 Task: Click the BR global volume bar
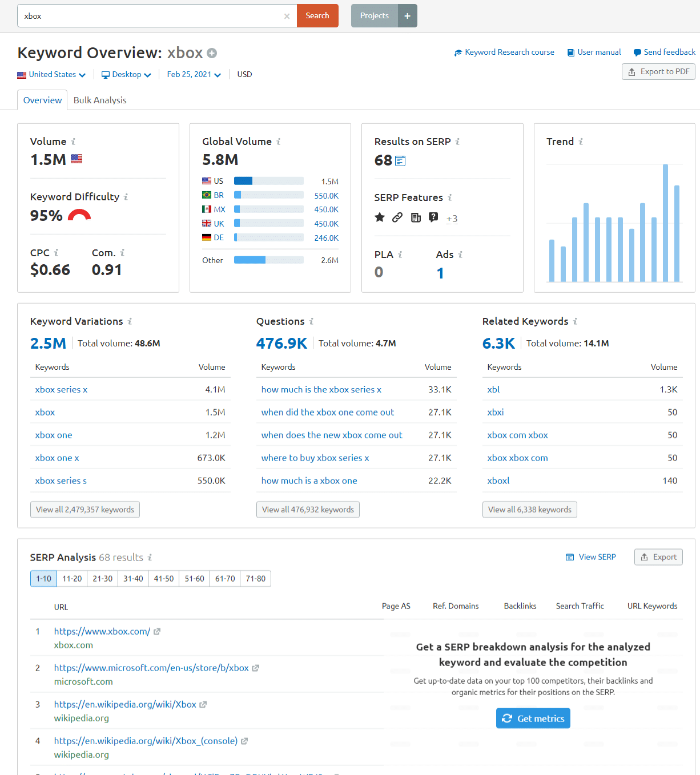pyautogui.click(x=269, y=195)
